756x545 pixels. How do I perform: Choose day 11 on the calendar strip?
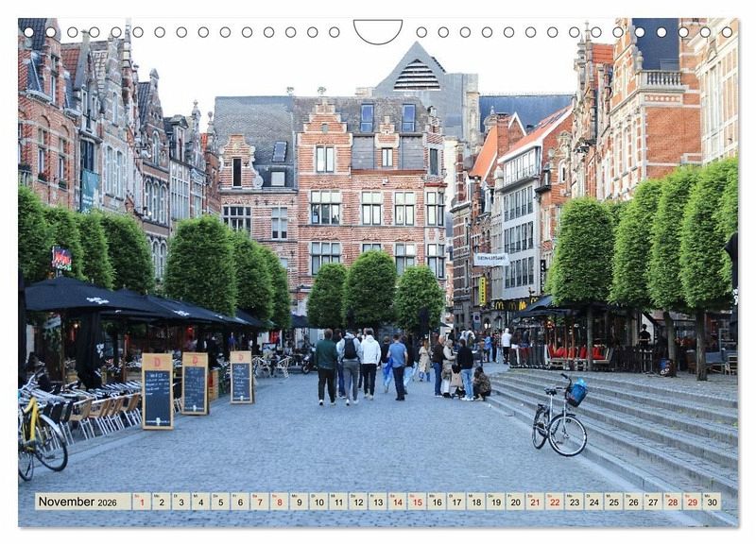(x=338, y=502)
